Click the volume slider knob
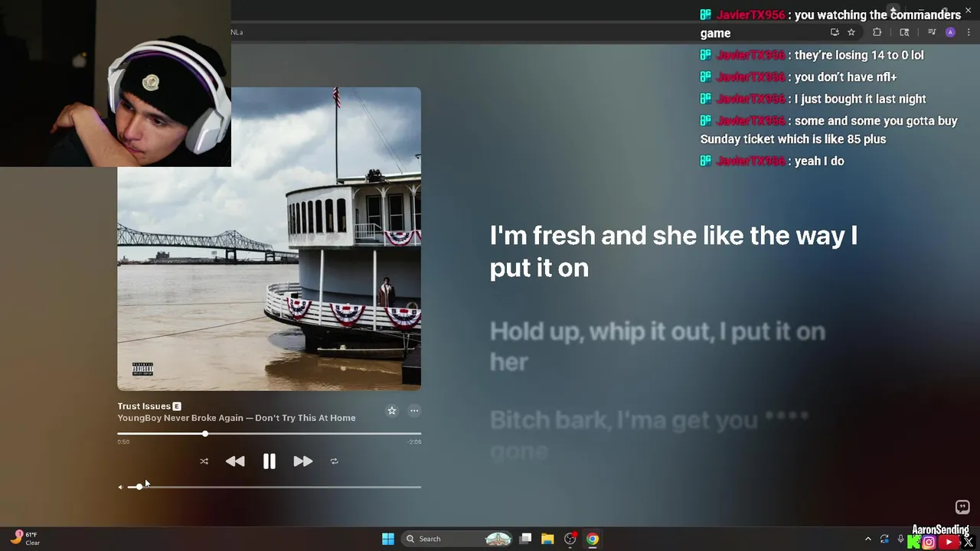 [139, 487]
